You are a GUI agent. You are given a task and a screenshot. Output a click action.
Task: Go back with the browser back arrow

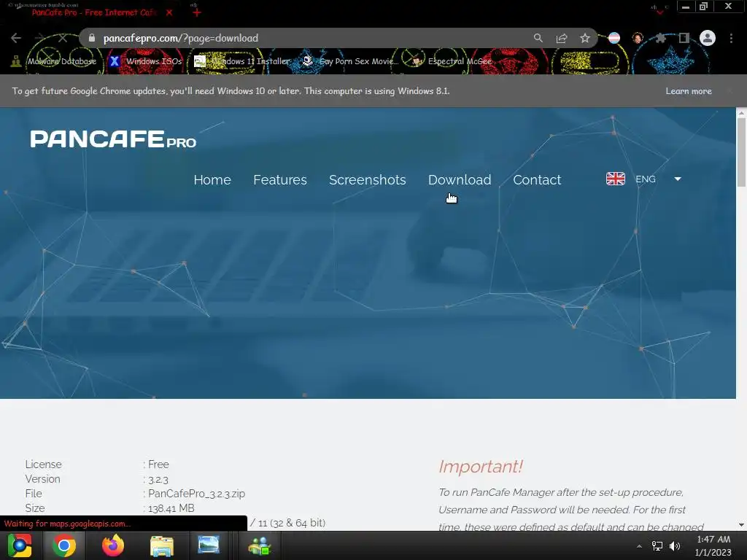(x=16, y=38)
